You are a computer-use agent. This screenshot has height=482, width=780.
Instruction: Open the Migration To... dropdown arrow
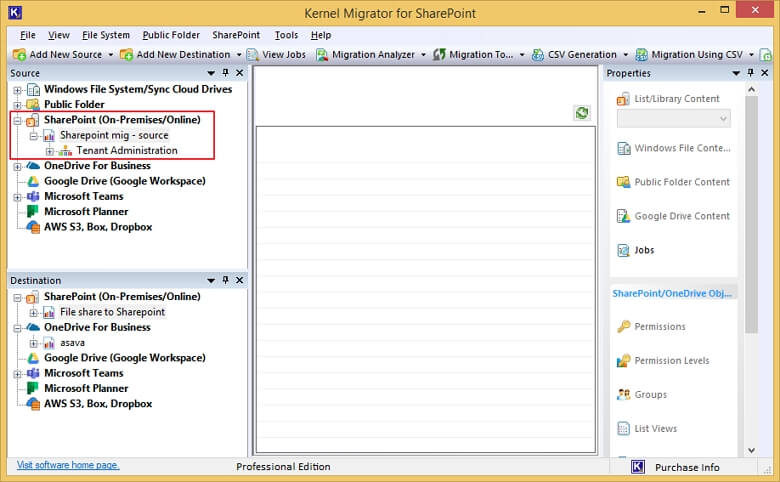tap(522, 55)
